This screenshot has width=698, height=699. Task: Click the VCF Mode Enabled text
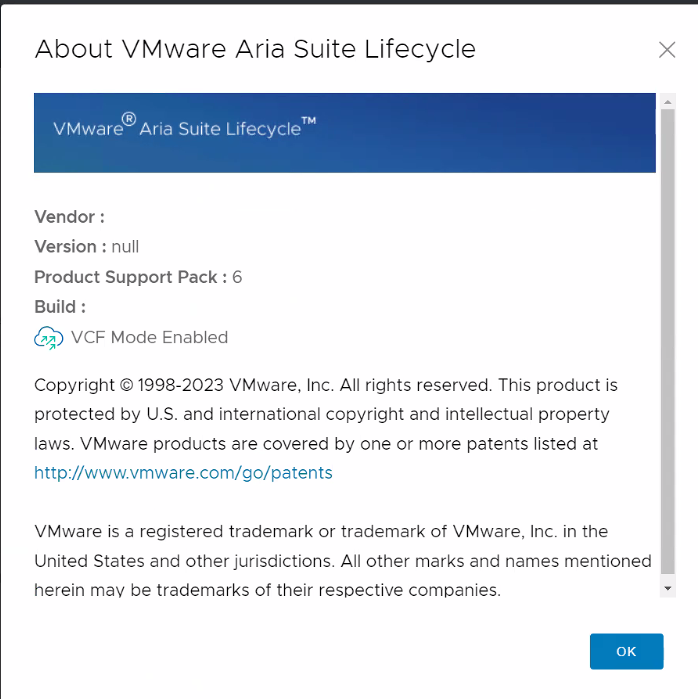(x=149, y=338)
